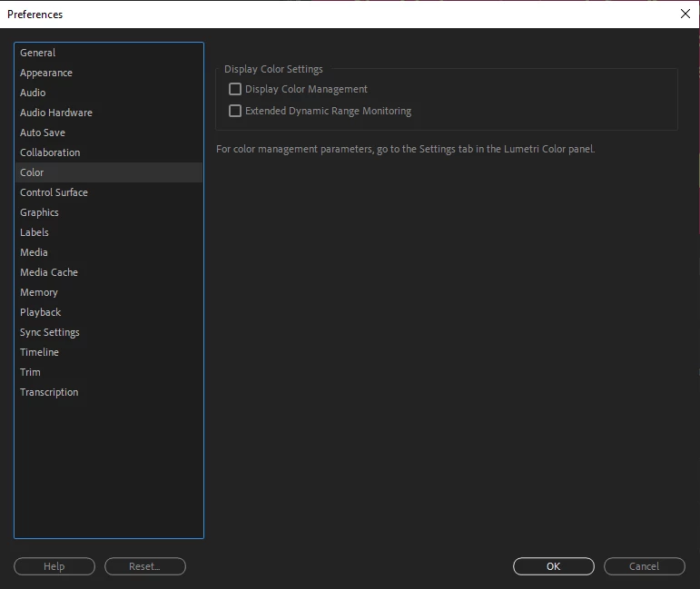Open the General preferences category

click(x=108, y=53)
